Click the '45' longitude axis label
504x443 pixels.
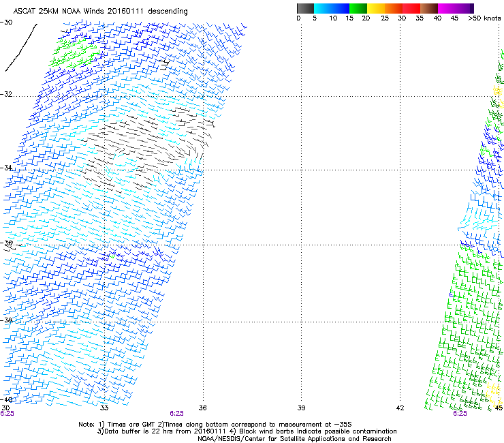click(x=499, y=408)
